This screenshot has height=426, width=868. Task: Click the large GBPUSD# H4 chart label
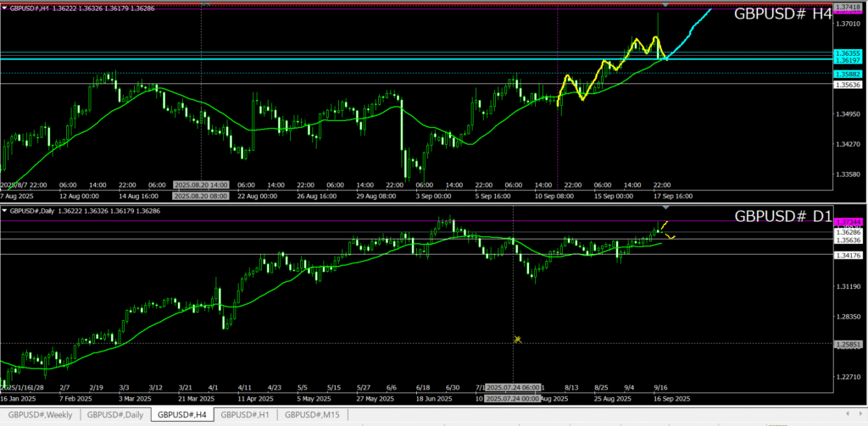point(782,15)
